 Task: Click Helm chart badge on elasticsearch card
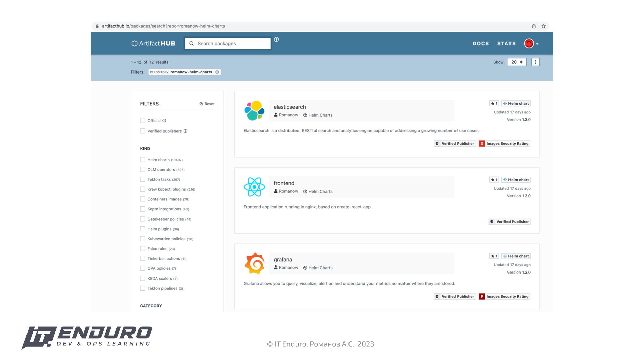click(x=516, y=103)
